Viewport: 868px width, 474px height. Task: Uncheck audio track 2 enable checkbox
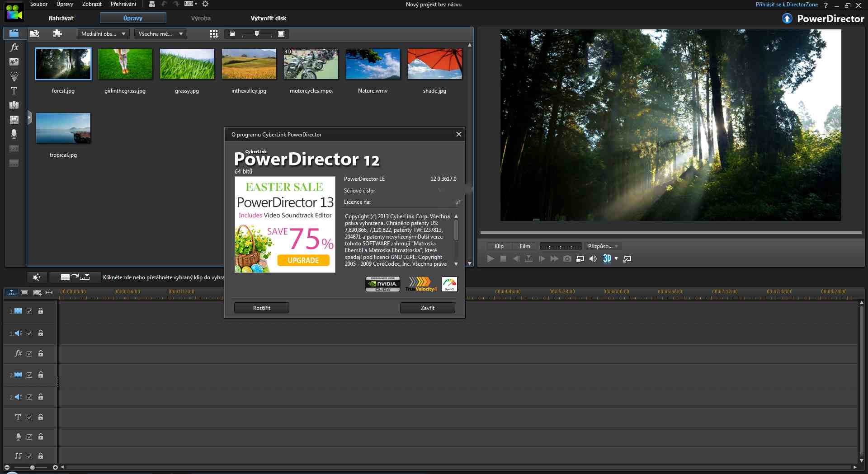click(x=29, y=397)
